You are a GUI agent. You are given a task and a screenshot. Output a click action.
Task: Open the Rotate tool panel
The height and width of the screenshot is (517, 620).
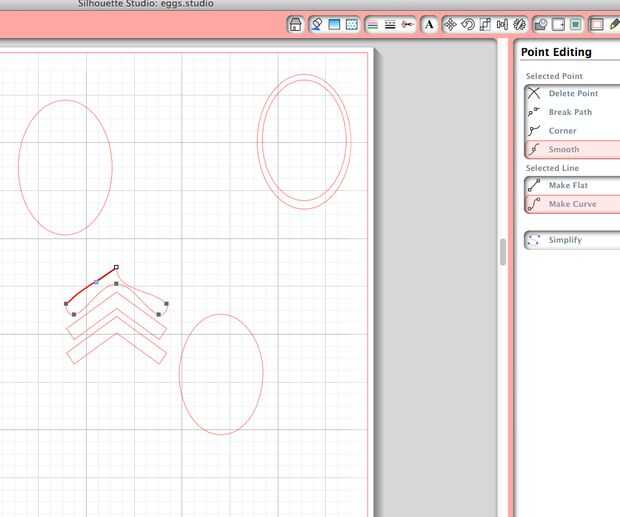pos(468,25)
